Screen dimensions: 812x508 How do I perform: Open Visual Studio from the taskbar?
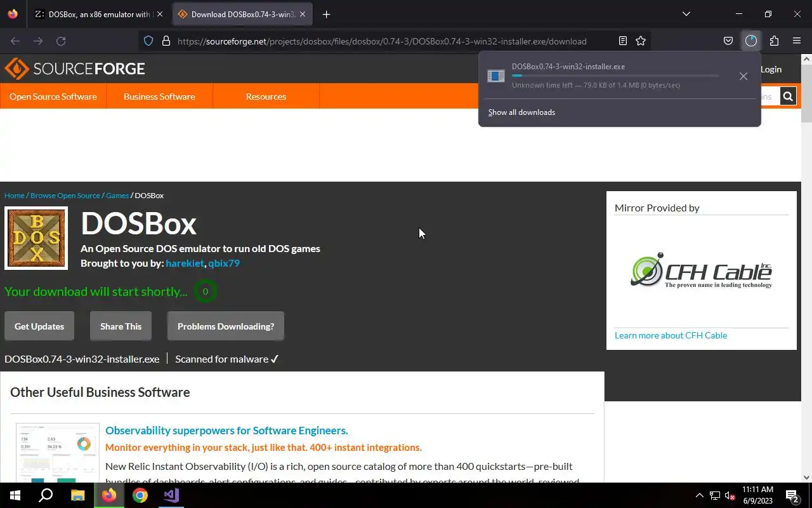171,495
